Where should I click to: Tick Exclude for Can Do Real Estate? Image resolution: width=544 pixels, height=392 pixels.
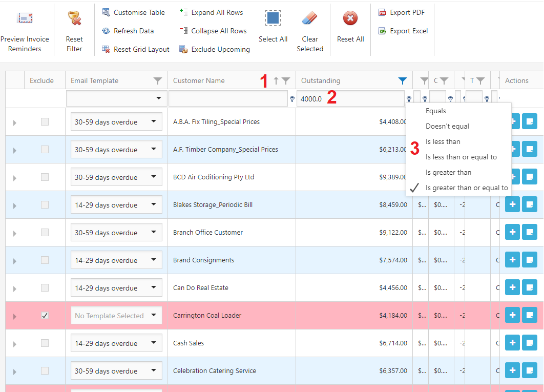[45, 287]
